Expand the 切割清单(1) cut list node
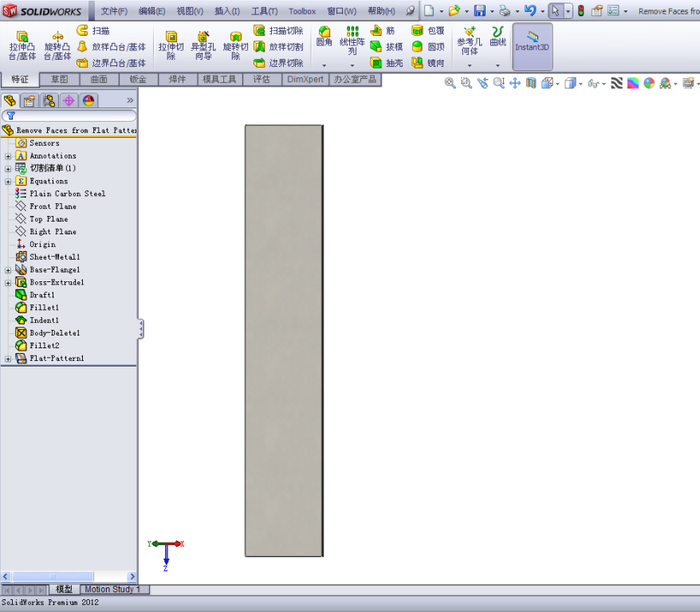 (8, 169)
